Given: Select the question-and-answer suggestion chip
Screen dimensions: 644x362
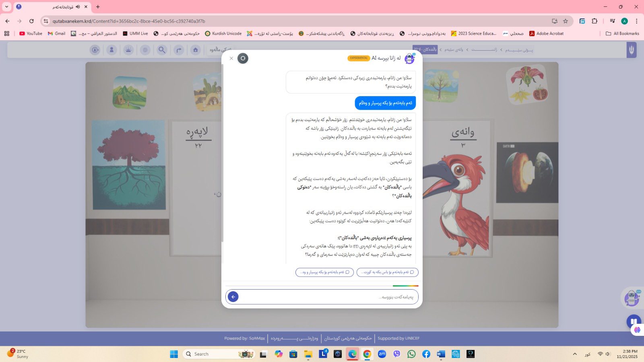Looking at the screenshot, I should 324,272.
